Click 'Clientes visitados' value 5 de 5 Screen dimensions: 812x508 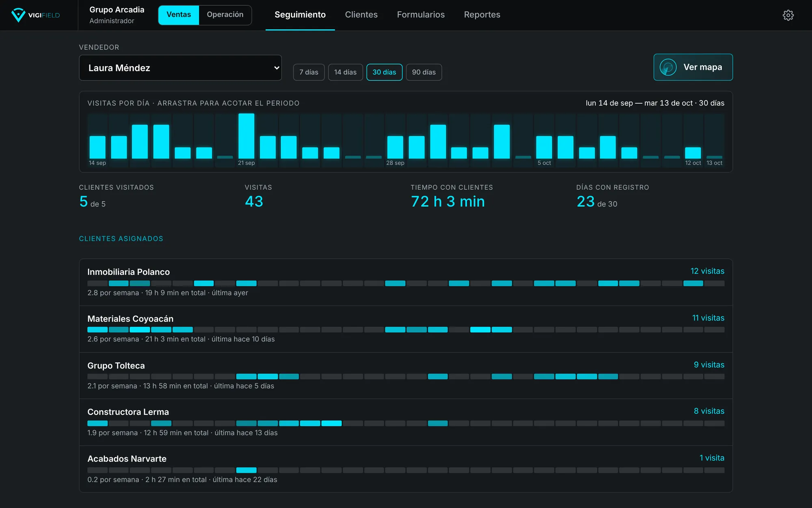click(x=93, y=202)
